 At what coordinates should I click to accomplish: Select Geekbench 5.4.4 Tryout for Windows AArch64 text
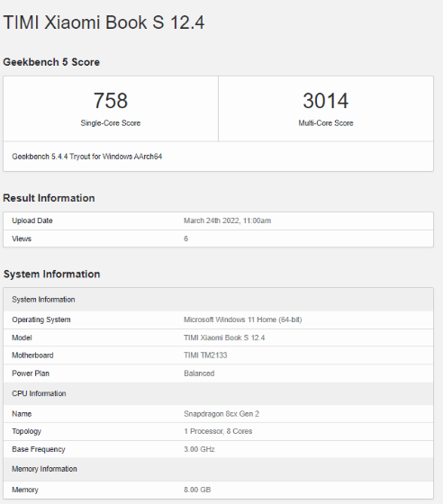point(86,157)
